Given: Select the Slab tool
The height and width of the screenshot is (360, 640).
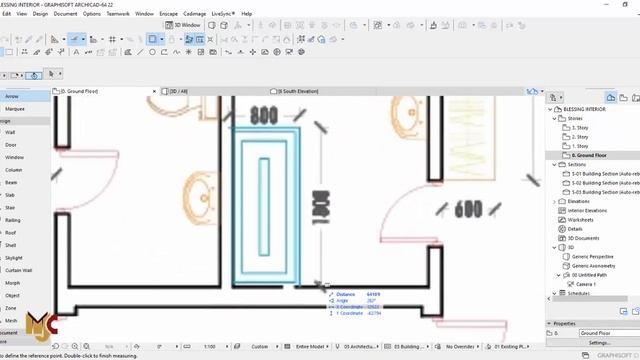Looking at the screenshot, I should point(10,195).
